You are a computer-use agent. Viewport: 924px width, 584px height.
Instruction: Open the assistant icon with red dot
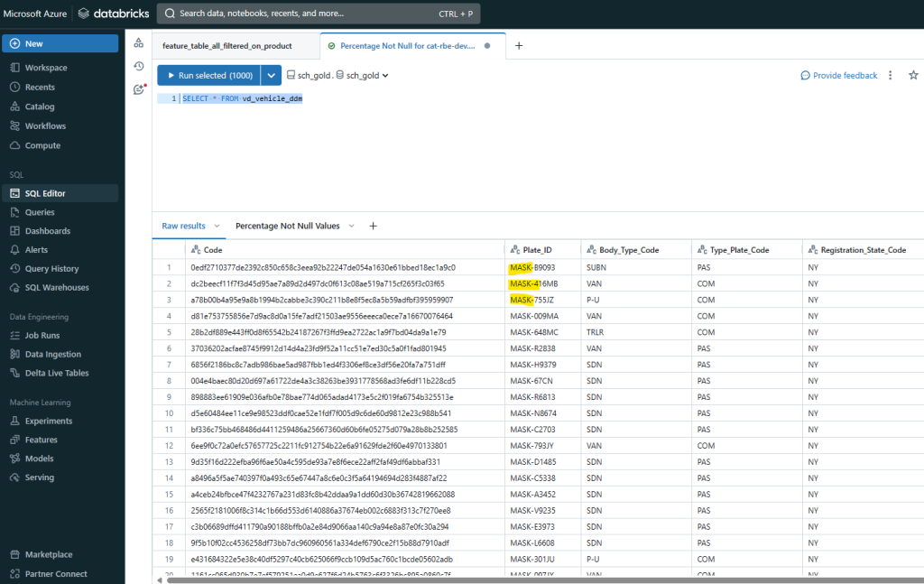[x=139, y=89]
